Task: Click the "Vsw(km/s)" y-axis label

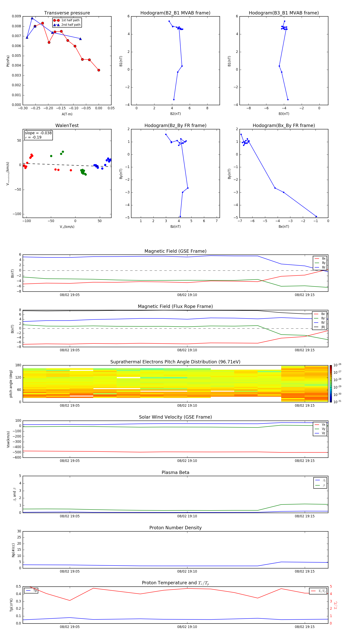Action: pyautogui.click(x=8, y=439)
